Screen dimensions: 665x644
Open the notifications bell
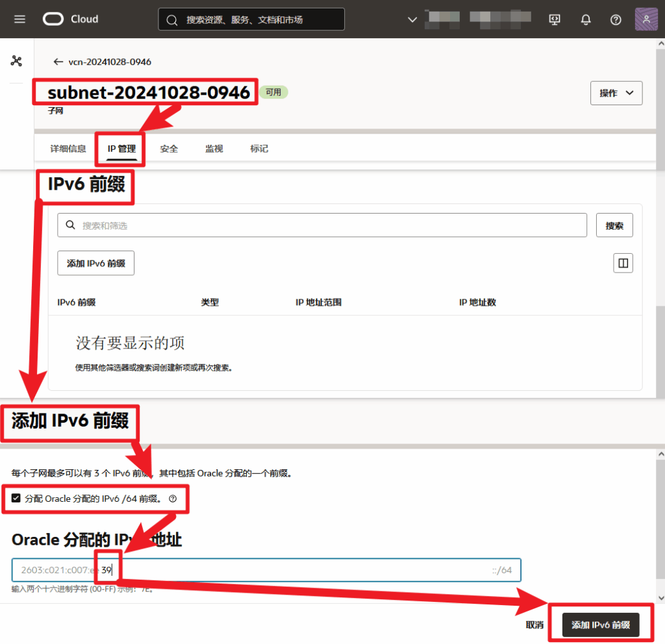click(x=586, y=19)
